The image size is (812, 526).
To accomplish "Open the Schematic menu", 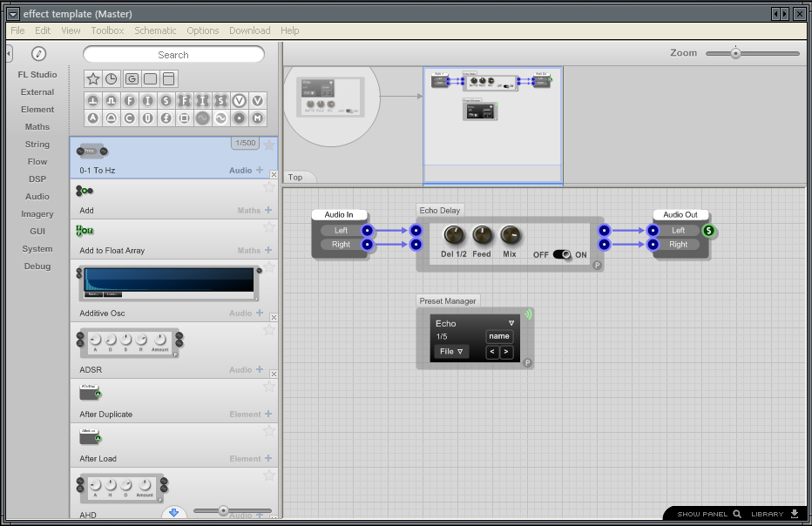I will [x=155, y=30].
